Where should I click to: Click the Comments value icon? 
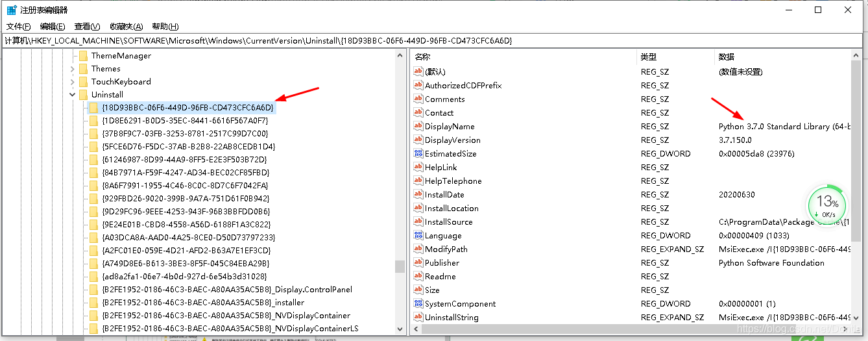pos(418,99)
